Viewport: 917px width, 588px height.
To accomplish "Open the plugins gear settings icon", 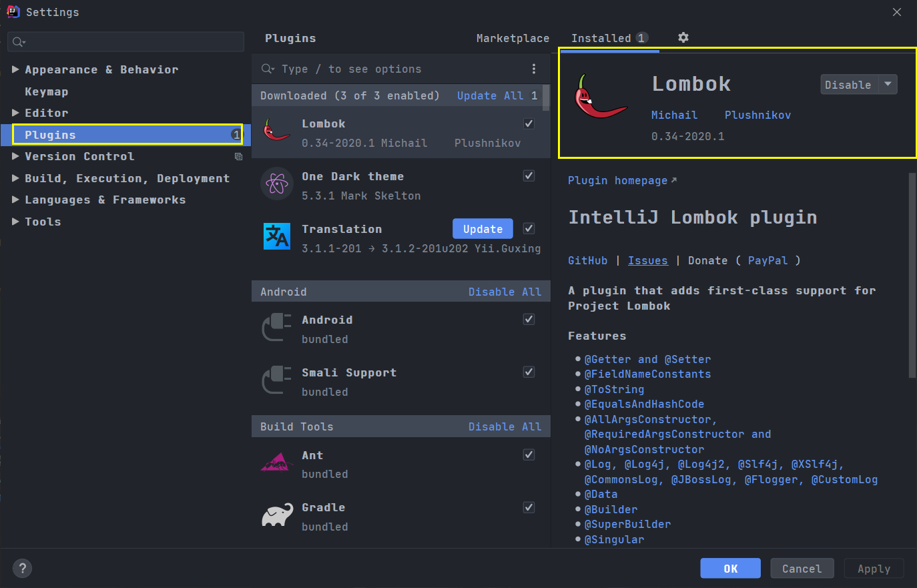I will pyautogui.click(x=683, y=37).
